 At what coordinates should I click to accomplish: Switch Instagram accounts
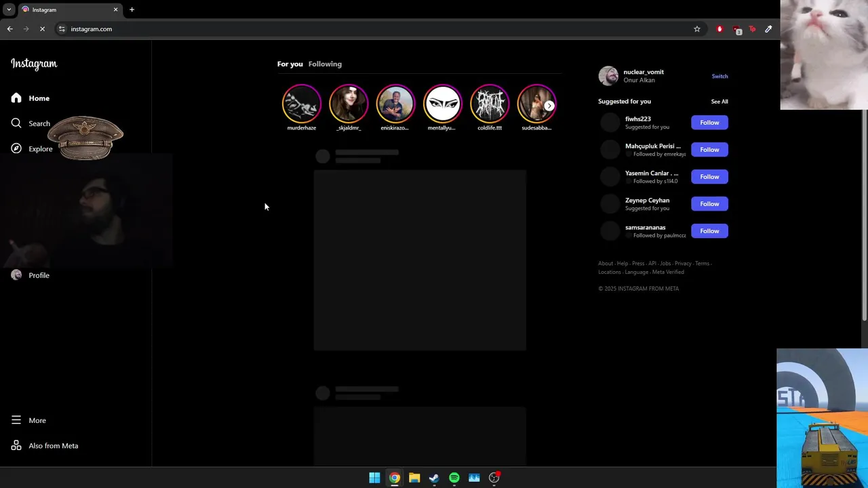click(x=719, y=76)
